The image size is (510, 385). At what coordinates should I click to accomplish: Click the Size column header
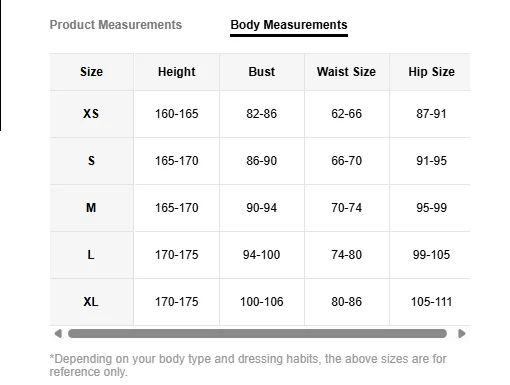click(x=92, y=72)
